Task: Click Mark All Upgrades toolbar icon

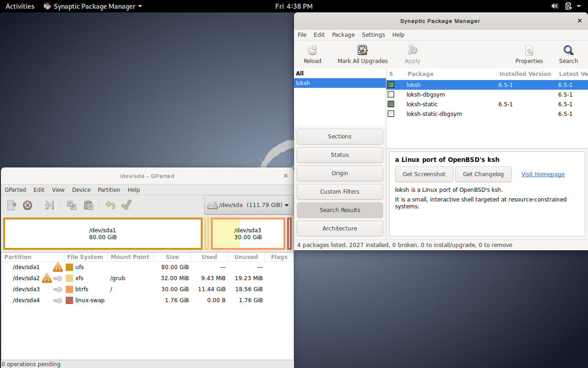Action: pyautogui.click(x=362, y=50)
